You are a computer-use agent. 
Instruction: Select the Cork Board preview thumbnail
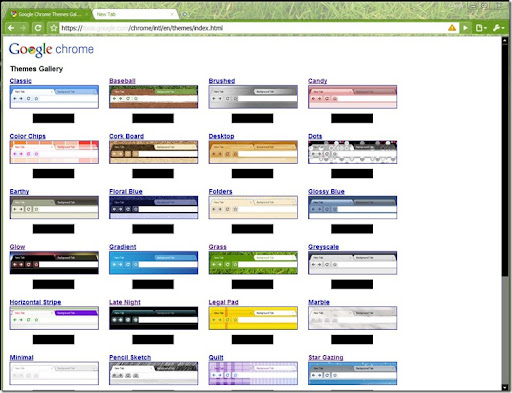point(154,152)
